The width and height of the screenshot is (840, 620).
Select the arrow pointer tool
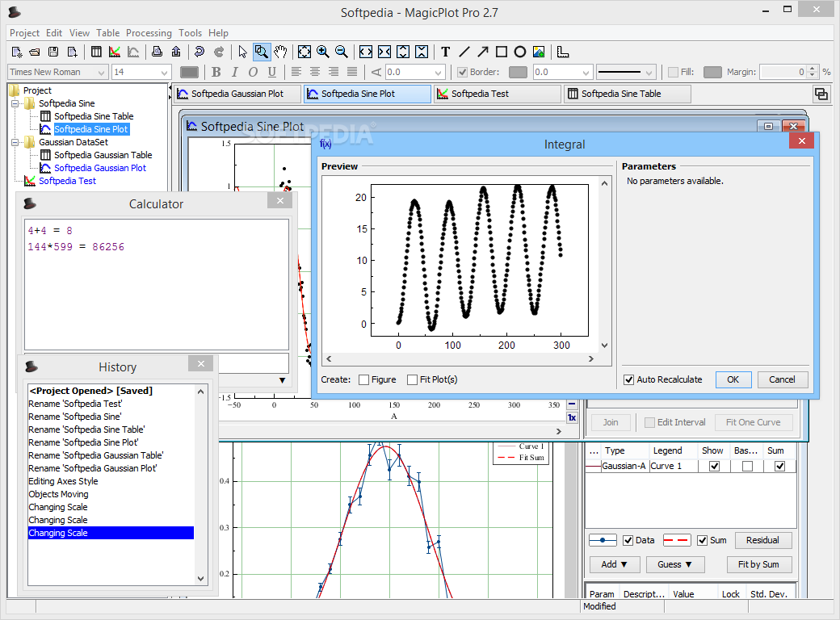(242, 52)
